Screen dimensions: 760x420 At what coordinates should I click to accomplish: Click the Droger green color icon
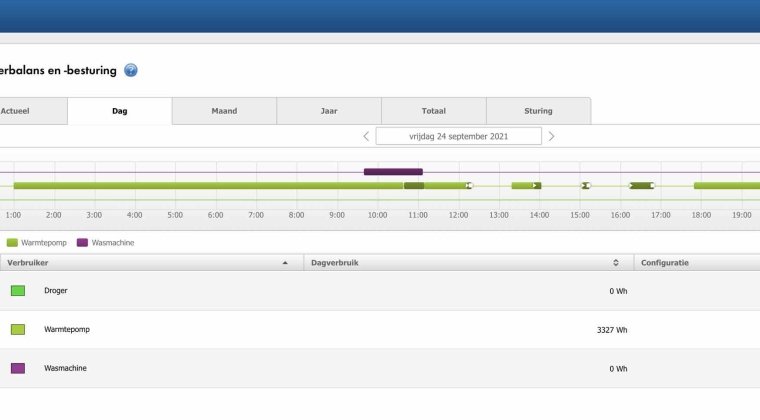coord(18,290)
